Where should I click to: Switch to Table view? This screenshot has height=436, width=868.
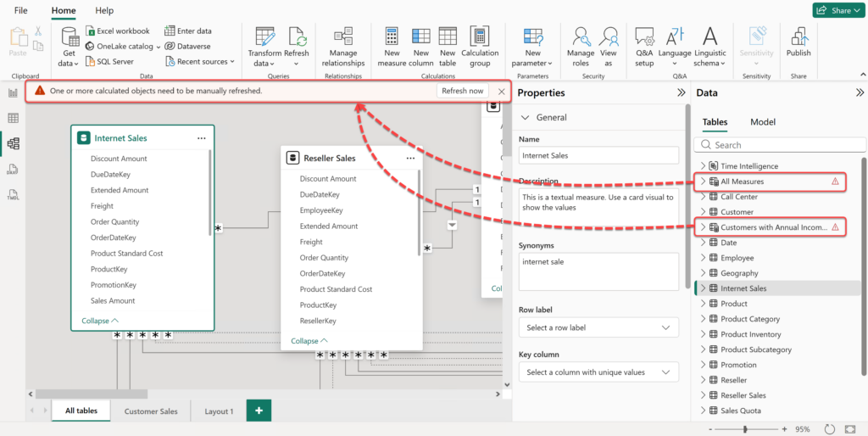click(13, 118)
